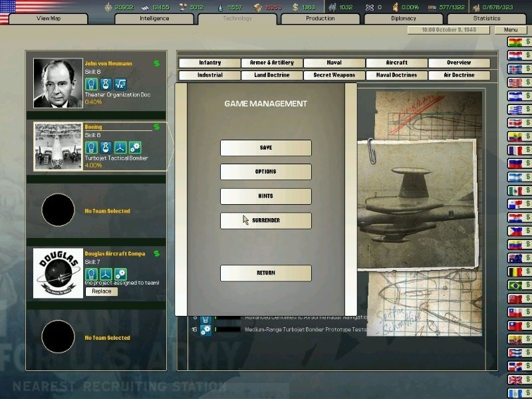
Task: Click the Douglas Aircraft Company logo
Action: tap(57, 273)
